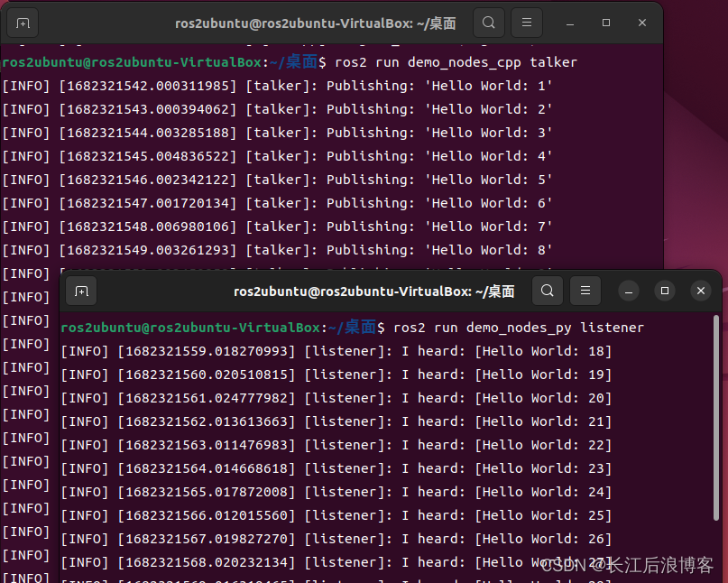Click the line 'Hello World: 2' in talker

pos(277,109)
